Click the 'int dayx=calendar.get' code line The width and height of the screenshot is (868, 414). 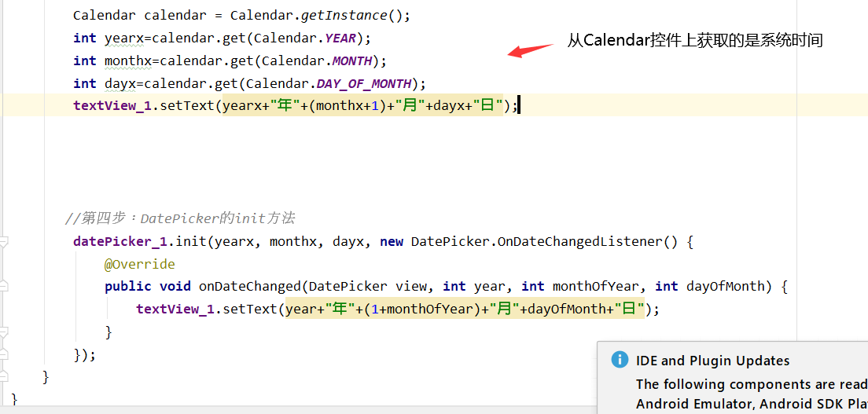point(249,83)
